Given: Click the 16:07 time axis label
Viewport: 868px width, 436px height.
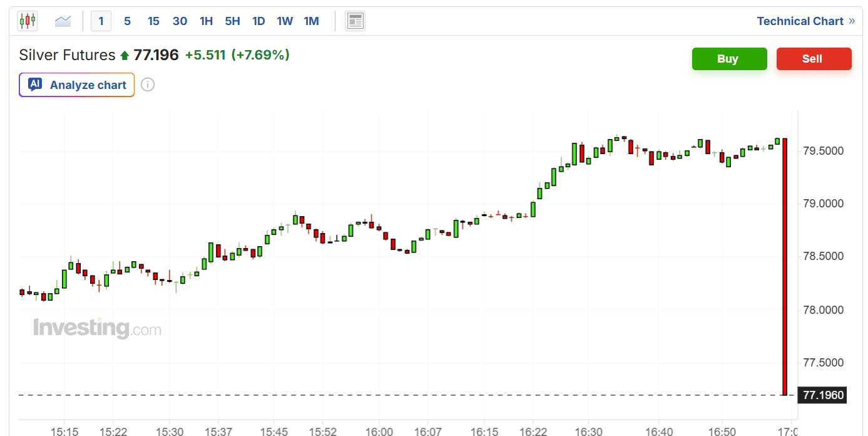Looking at the screenshot, I should pos(428,432).
